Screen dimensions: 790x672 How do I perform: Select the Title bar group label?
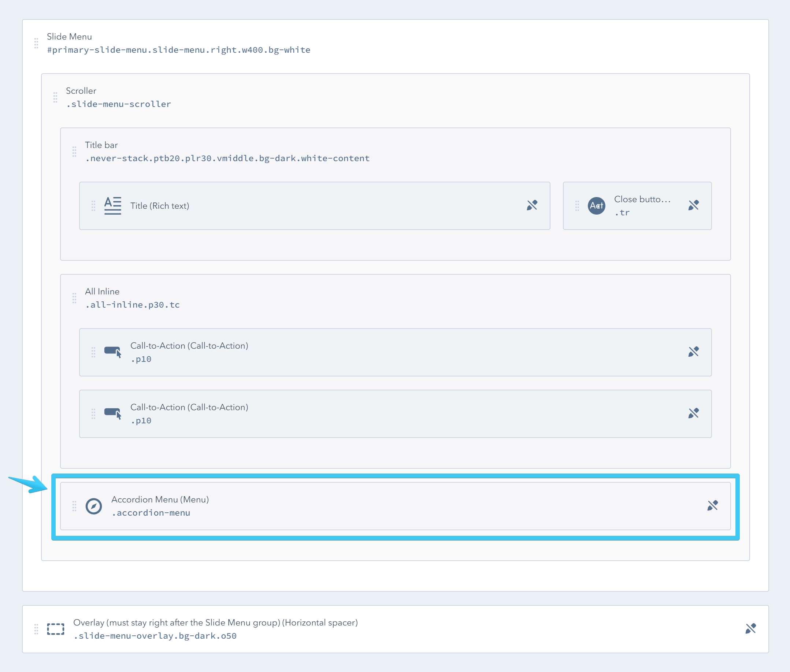tap(101, 145)
